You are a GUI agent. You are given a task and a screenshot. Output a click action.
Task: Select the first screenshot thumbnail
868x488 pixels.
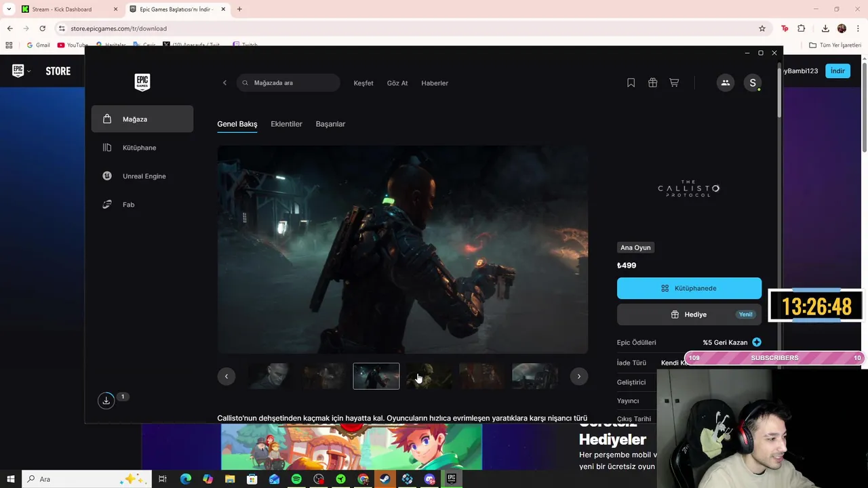271,376
